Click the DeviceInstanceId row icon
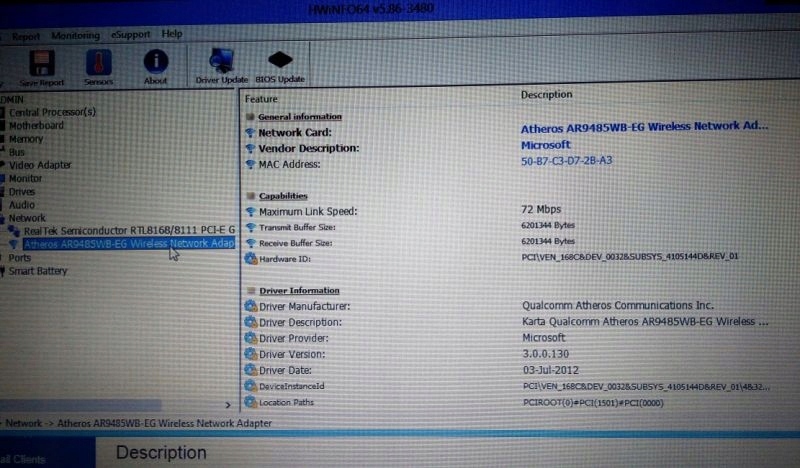The height and width of the screenshot is (468, 800). [x=251, y=386]
